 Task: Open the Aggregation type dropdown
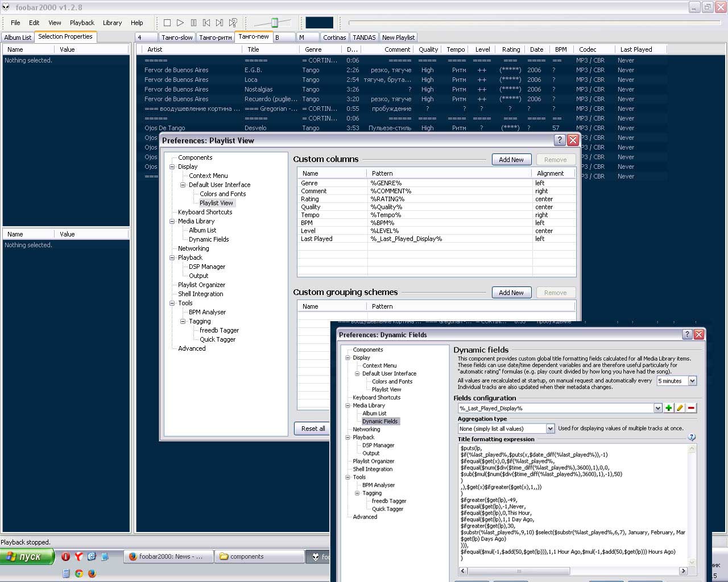pyautogui.click(x=550, y=429)
